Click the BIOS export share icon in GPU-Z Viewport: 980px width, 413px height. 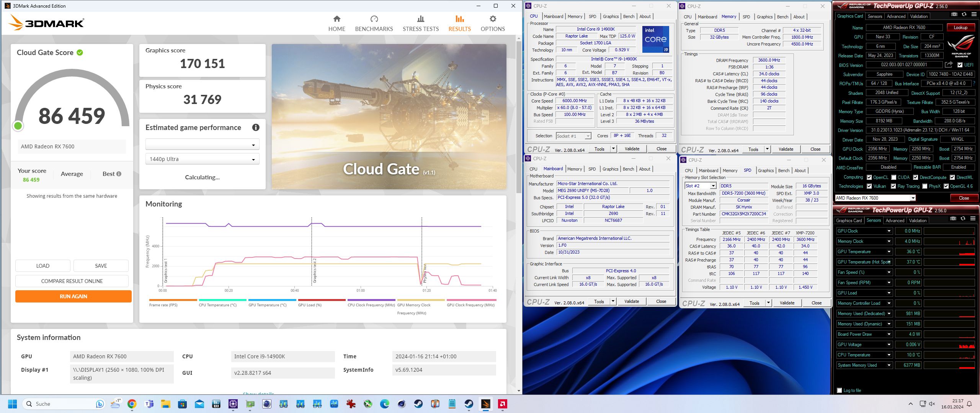pyautogui.click(x=949, y=65)
